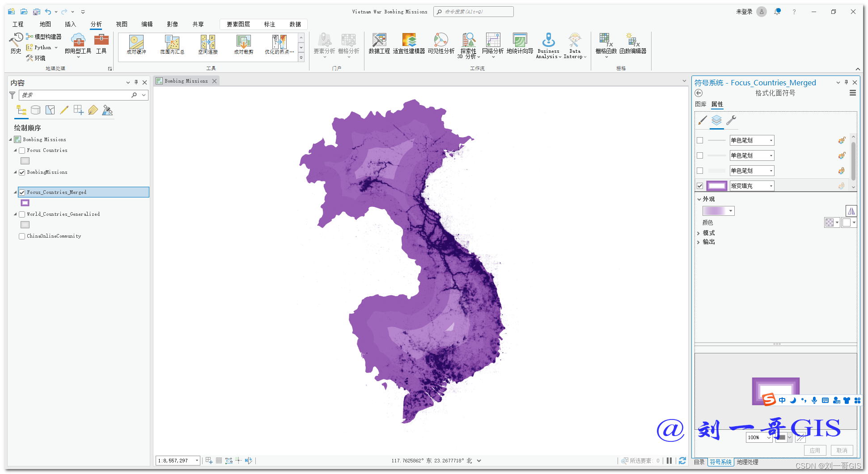Image resolution: width=868 pixels, height=474 pixels.
Task: Refresh the map view
Action: [682, 461]
